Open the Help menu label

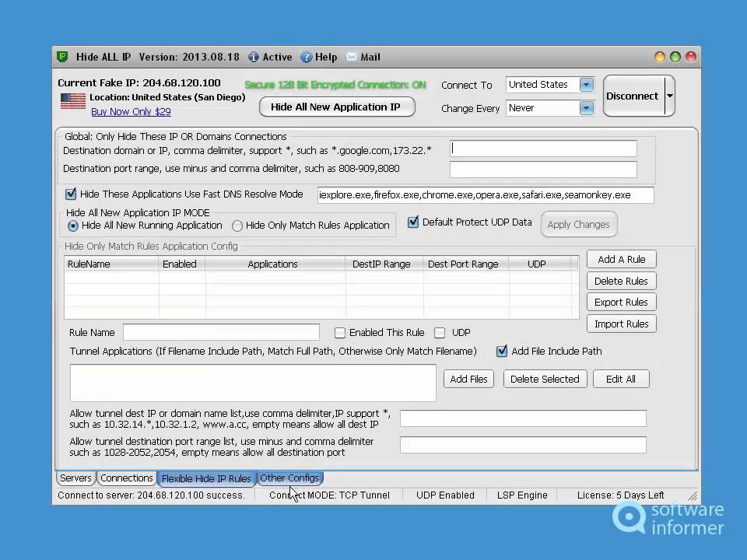click(326, 57)
